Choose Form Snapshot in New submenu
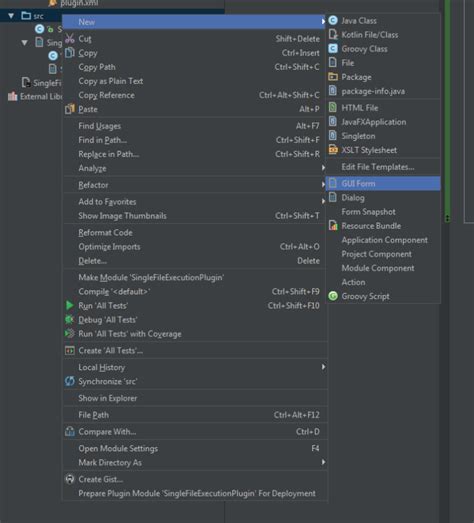This screenshot has height=523, width=474. tap(368, 211)
